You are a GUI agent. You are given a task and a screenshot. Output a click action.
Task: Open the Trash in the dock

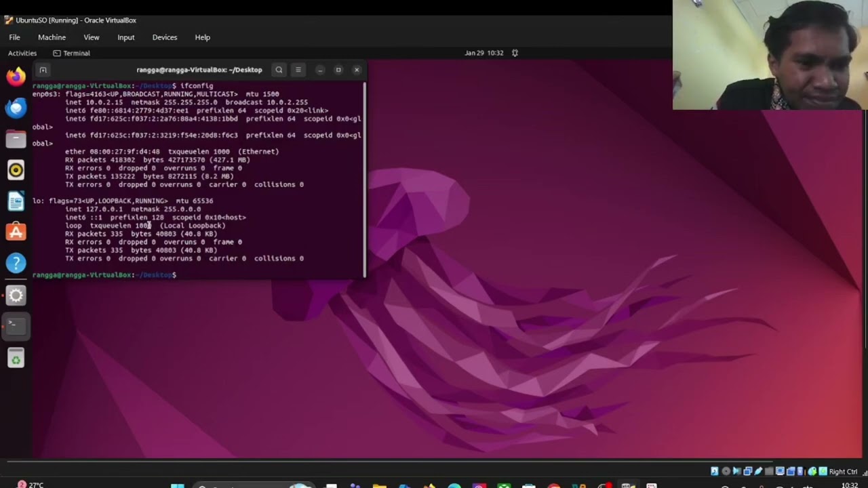(16, 358)
